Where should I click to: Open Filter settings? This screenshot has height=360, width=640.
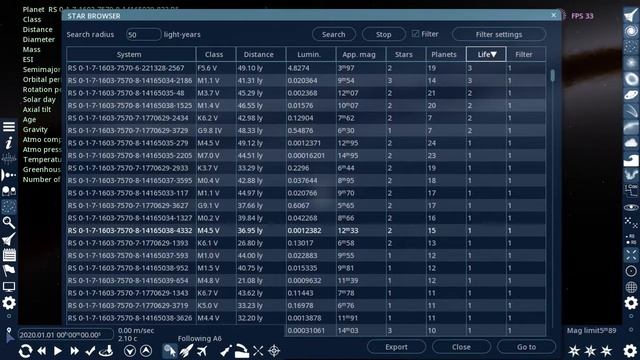click(499, 34)
